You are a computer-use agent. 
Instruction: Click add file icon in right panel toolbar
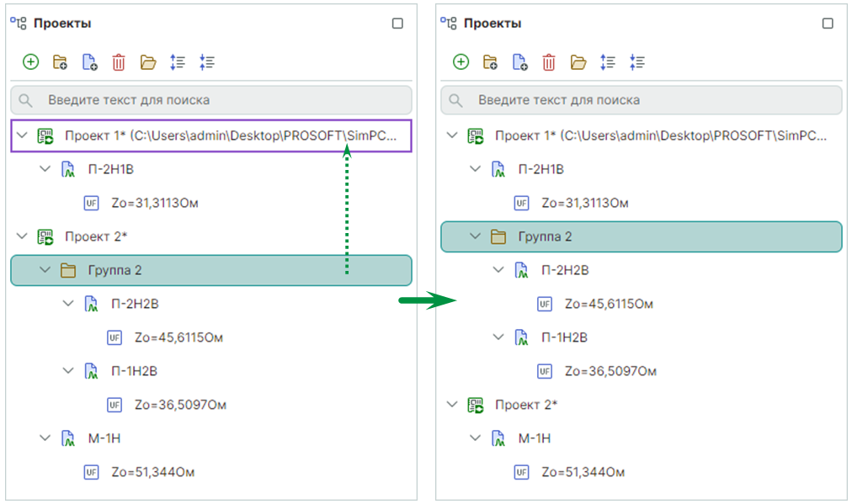(x=519, y=61)
